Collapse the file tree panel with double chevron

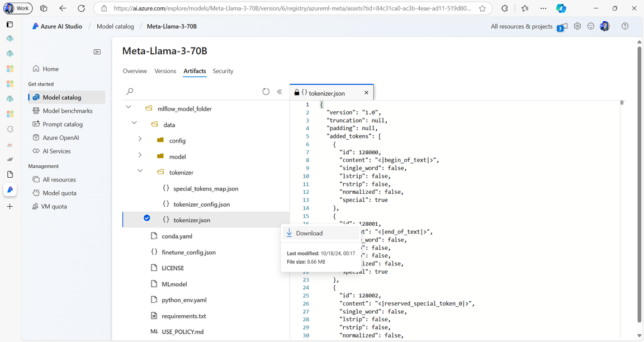tap(280, 92)
